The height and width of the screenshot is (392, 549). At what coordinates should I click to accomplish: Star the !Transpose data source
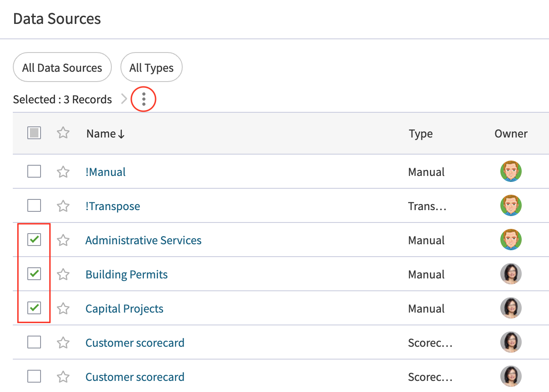click(x=63, y=205)
